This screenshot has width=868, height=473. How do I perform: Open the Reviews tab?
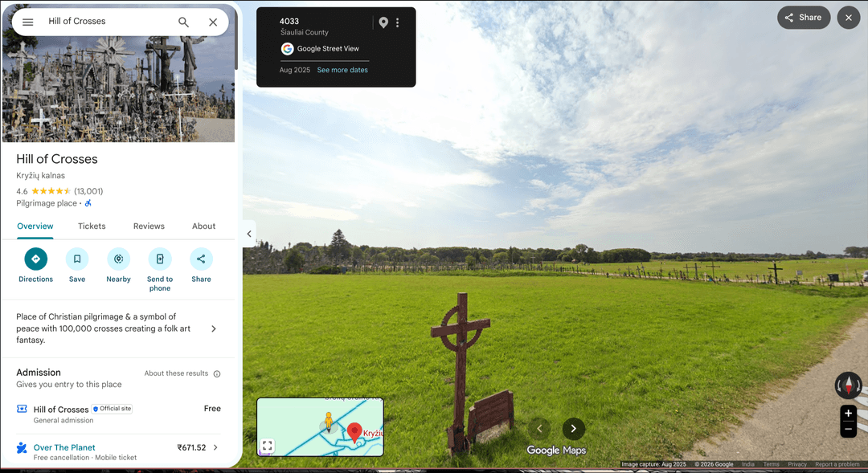pyautogui.click(x=149, y=226)
